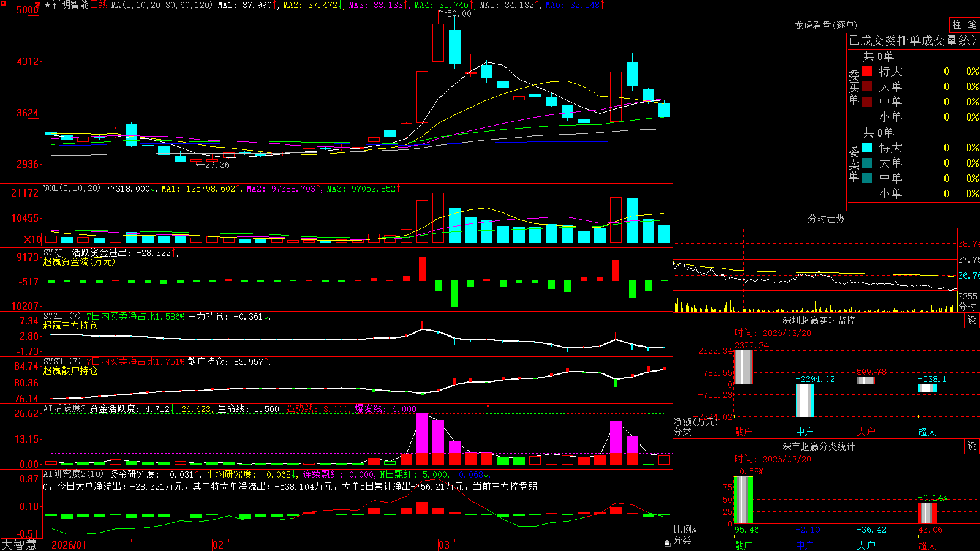This screenshot has height=551, width=980.
Task: Click the 超赢散户持仓 label
Action: [70, 370]
